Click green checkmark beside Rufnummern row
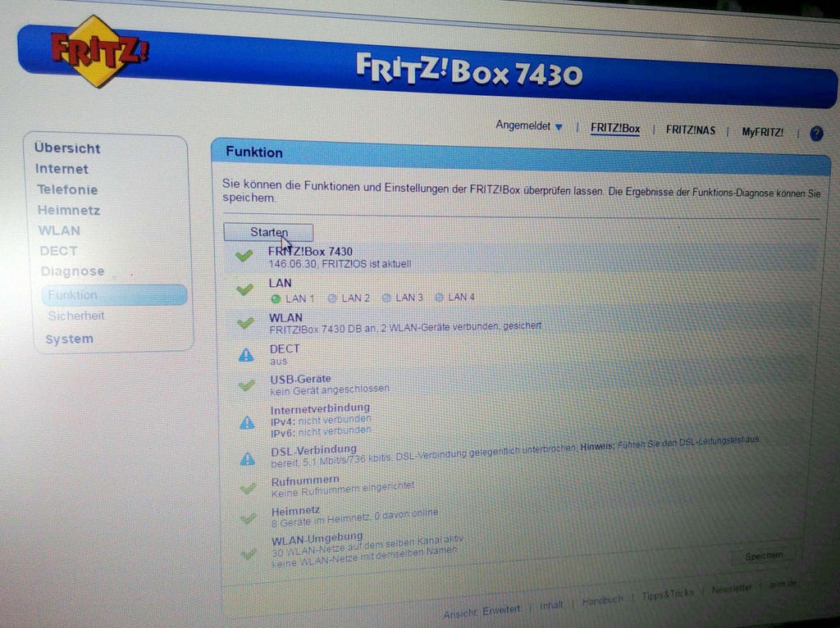 [248, 489]
